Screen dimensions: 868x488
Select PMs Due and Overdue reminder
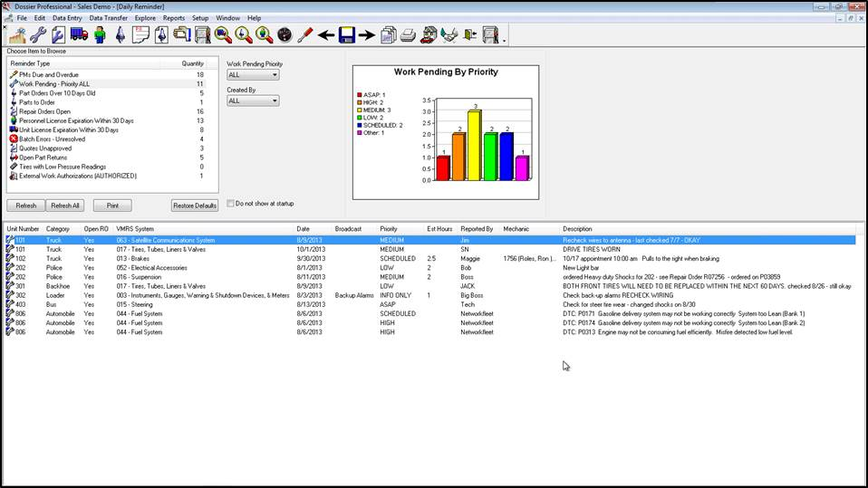(x=49, y=74)
